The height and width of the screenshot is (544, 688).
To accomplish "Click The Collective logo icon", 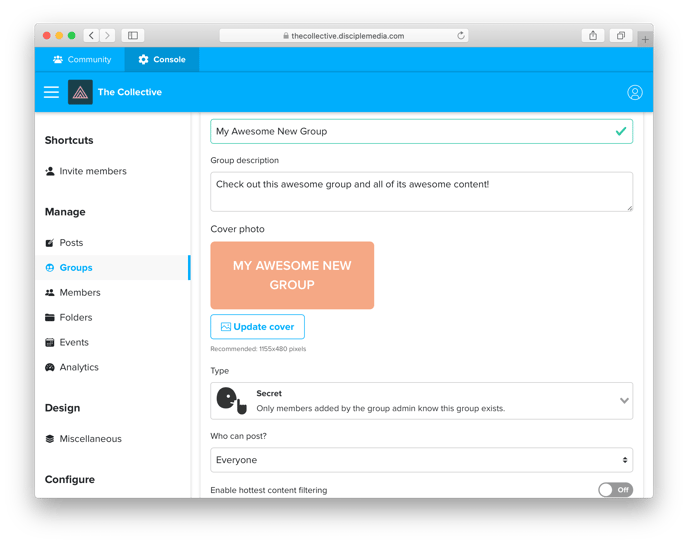I will coord(80,92).
